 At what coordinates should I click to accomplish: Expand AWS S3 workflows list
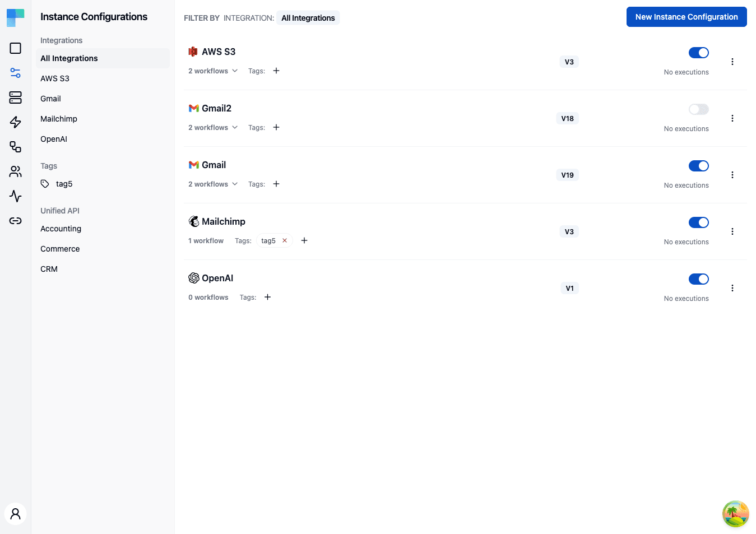click(x=213, y=71)
